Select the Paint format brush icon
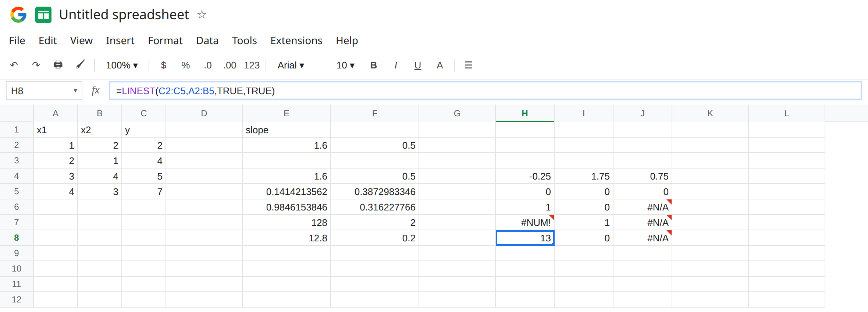This screenshot has height=312, width=868. click(x=80, y=65)
